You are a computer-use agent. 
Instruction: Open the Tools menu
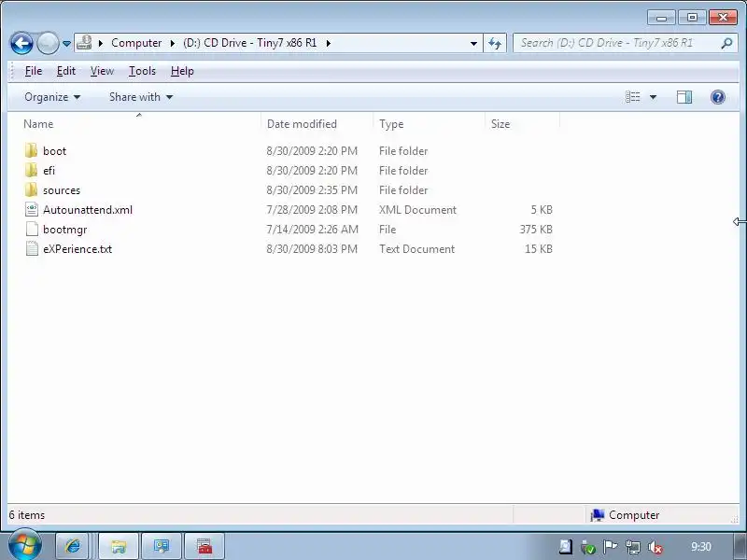tap(142, 71)
